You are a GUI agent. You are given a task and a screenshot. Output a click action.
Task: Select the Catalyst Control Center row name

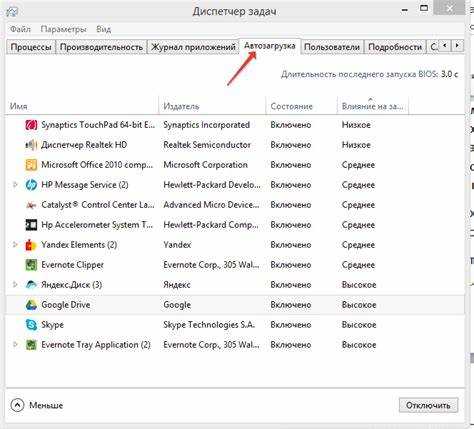tap(98, 205)
